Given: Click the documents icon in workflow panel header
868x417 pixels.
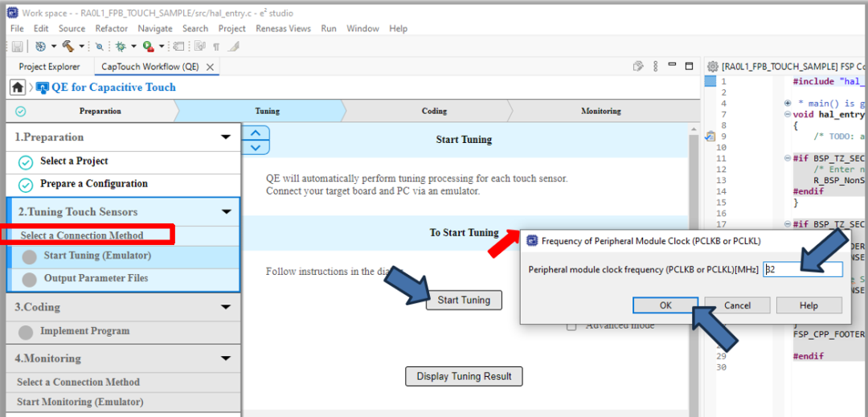Looking at the screenshot, I should (x=638, y=66).
